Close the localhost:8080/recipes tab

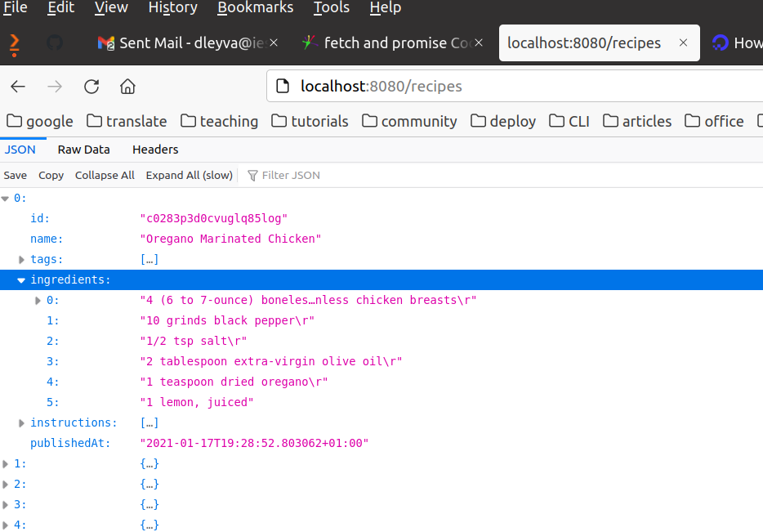tap(683, 42)
